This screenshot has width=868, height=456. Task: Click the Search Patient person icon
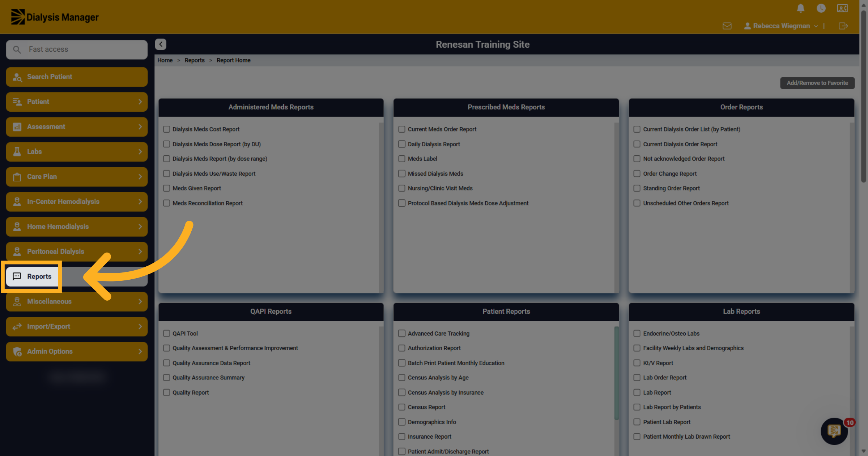17,77
